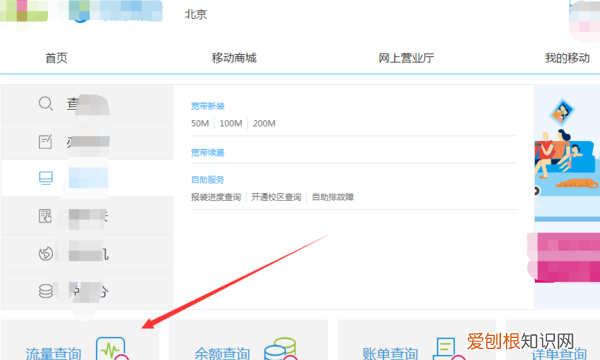Open 报装进度查询
The height and width of the screenshot is (360, 600).
(216, 197)
